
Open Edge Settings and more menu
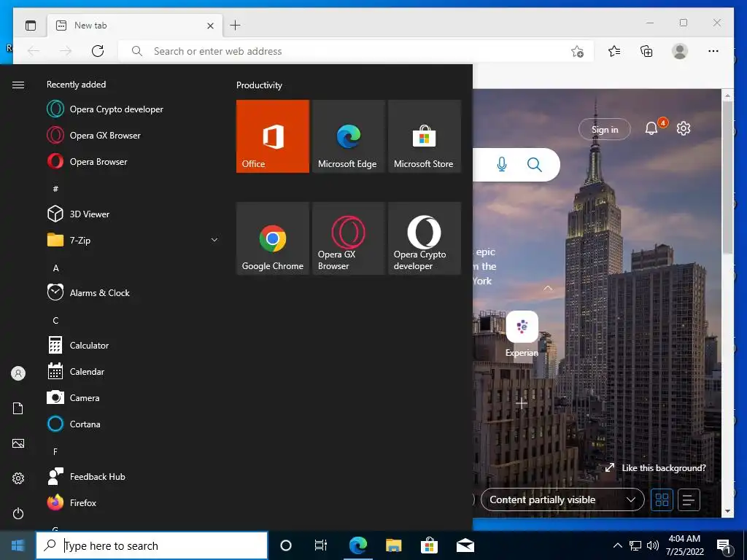713,51
